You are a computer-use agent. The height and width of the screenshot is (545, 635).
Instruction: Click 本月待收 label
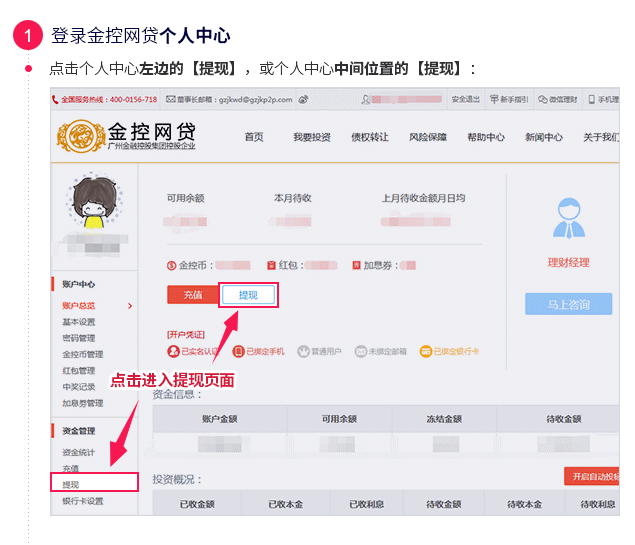293,198
